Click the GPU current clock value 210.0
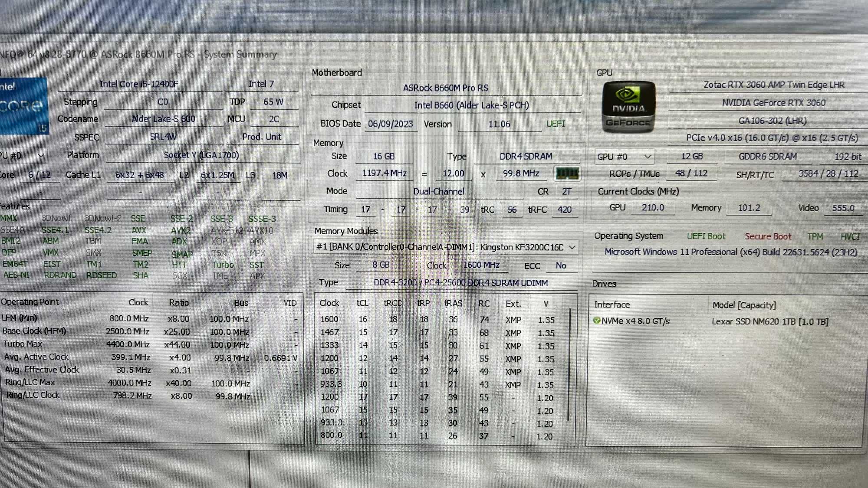Screen dimensions: 868x488 653,208
